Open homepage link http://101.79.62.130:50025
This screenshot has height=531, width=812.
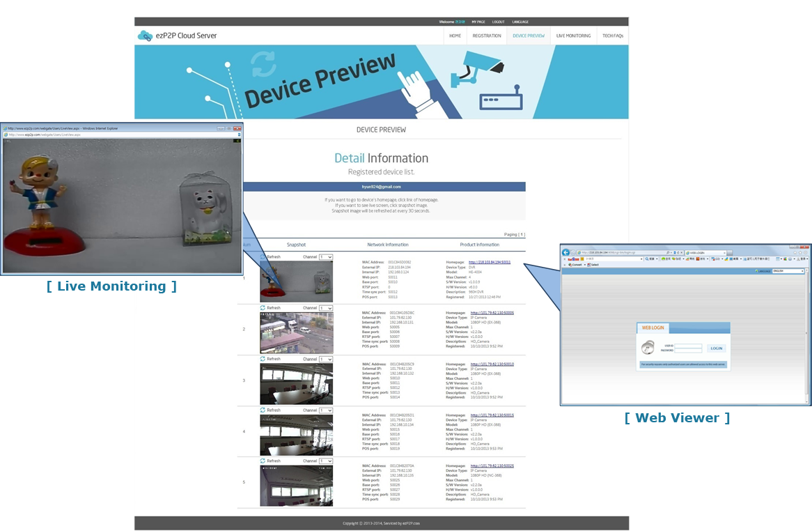(492, 465)
